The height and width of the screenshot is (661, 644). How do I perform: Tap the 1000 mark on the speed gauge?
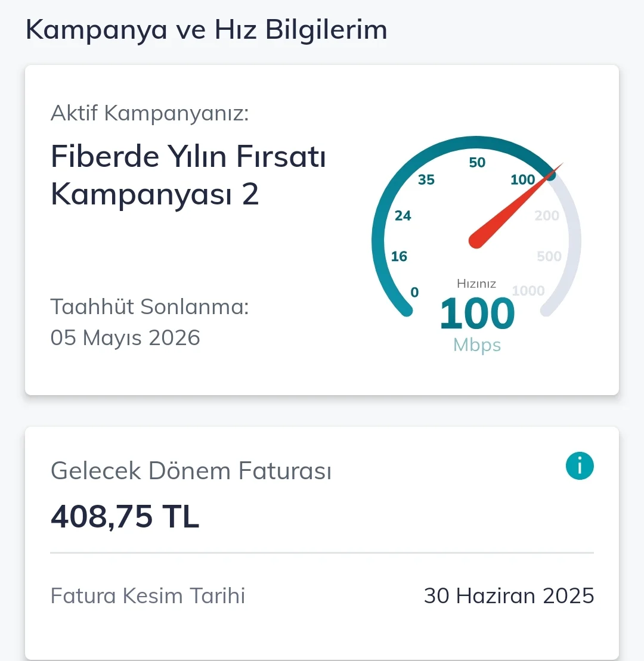point(528,290)
